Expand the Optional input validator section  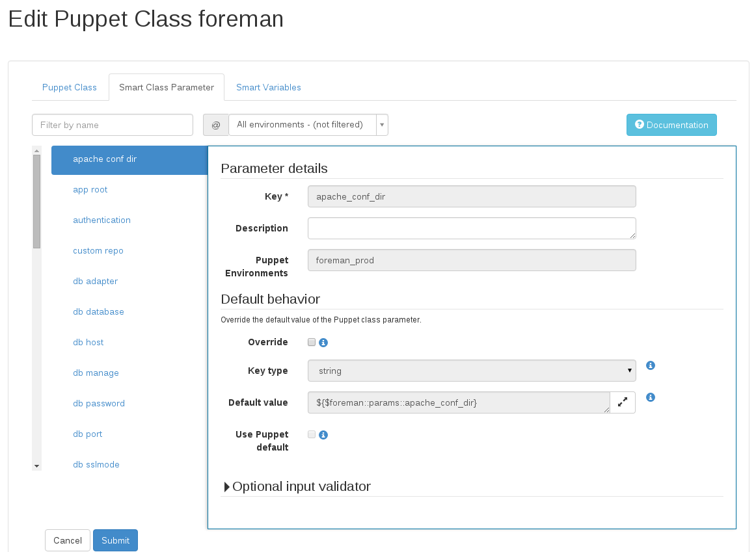[296, 486]
